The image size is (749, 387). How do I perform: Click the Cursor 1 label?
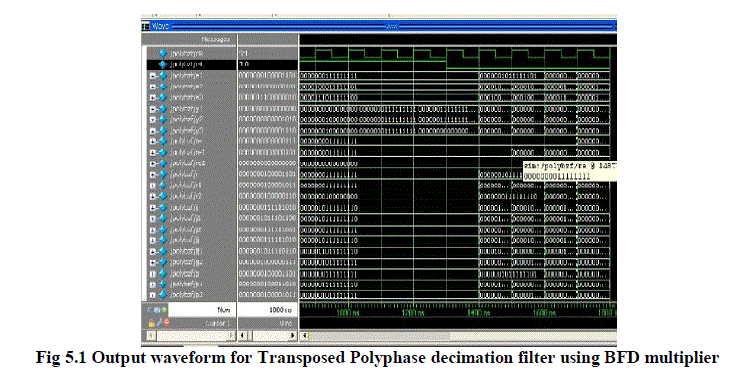pos(217,323)
